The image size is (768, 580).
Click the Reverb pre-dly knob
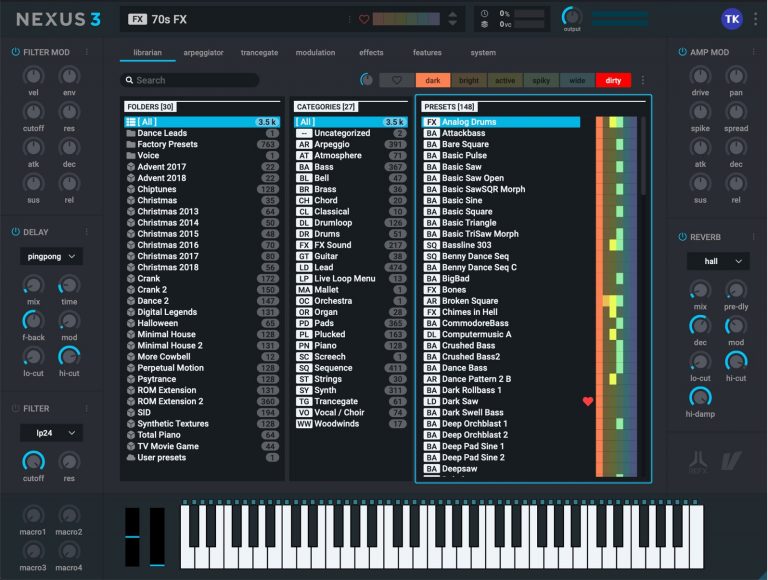tap(736, 290)
